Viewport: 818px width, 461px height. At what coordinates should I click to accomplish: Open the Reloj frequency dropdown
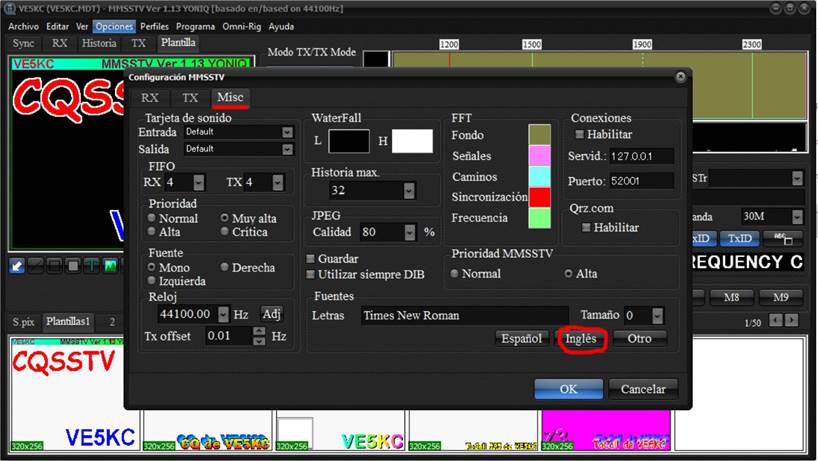coord(223,314)
